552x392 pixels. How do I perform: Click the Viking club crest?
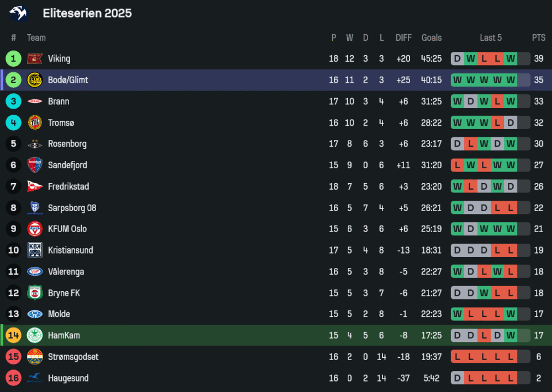(35, 58)
